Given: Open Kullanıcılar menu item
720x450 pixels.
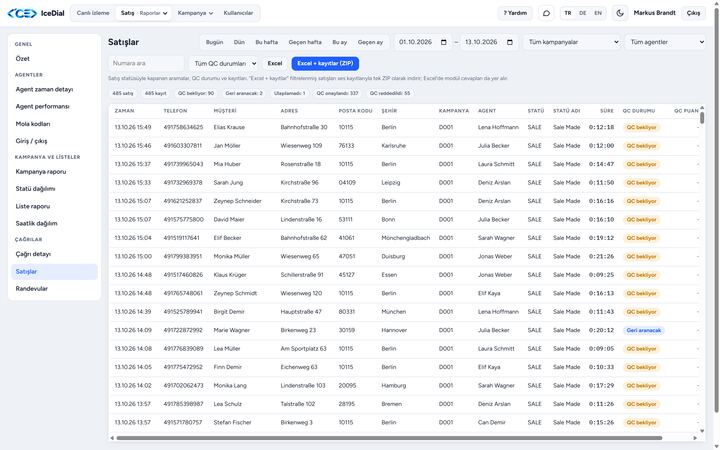Looking at the screenshot, I should tap(238, 13).
